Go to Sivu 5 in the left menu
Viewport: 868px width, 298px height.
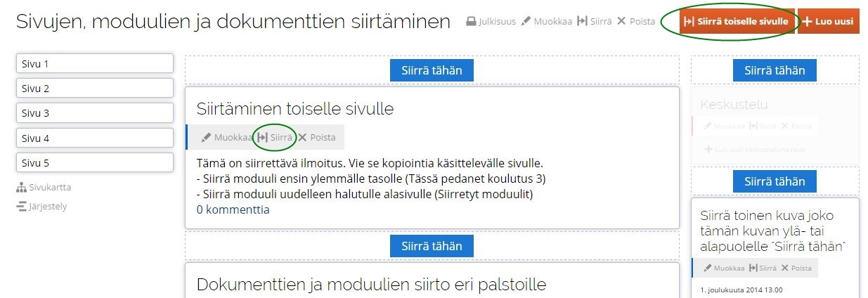94,163
